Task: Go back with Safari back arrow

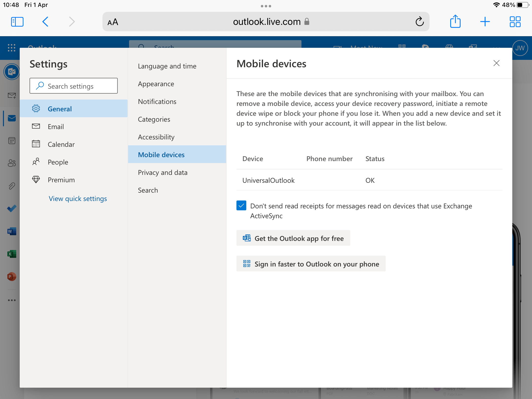Action: pos(45,22)
